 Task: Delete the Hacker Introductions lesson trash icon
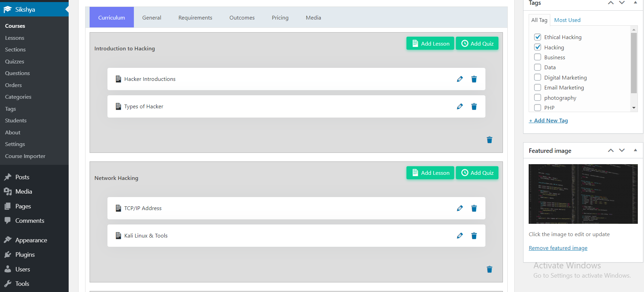pos(474,79)
